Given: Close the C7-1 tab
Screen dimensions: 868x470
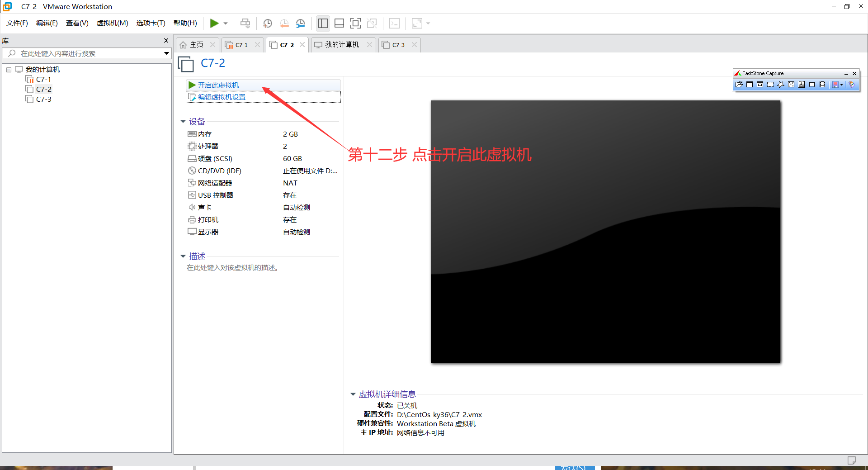Looking at the screenshot, I should [x=257, y=45].
